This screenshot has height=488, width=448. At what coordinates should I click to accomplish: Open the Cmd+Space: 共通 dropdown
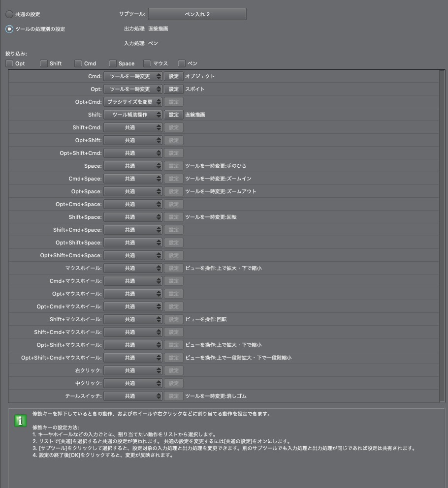click(133, 179)
